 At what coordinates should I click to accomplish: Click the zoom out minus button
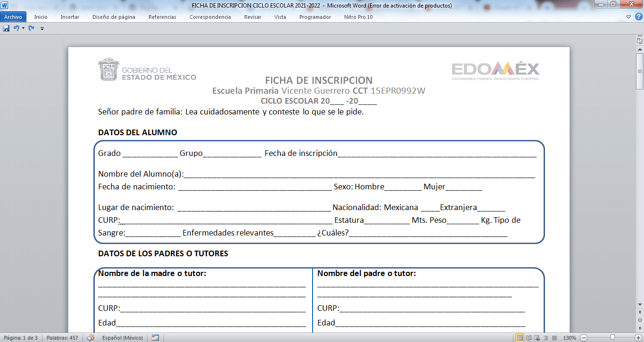click(584, 338)
